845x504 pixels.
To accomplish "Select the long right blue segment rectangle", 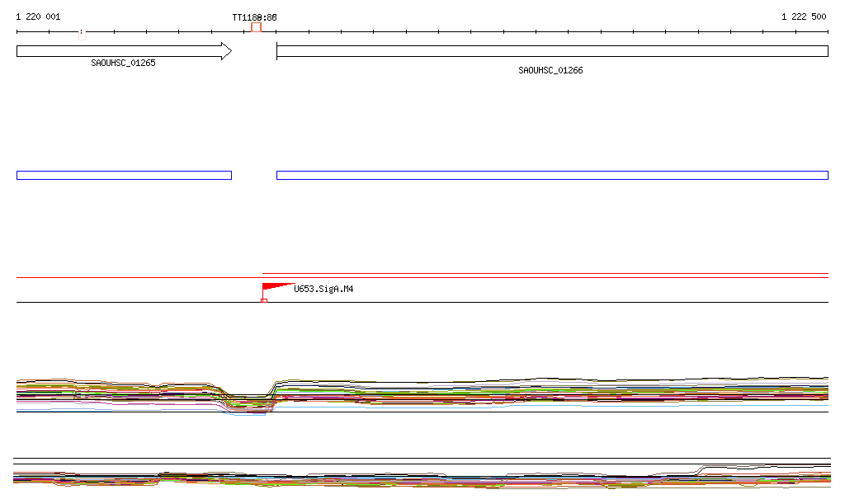I will [551, 175].
